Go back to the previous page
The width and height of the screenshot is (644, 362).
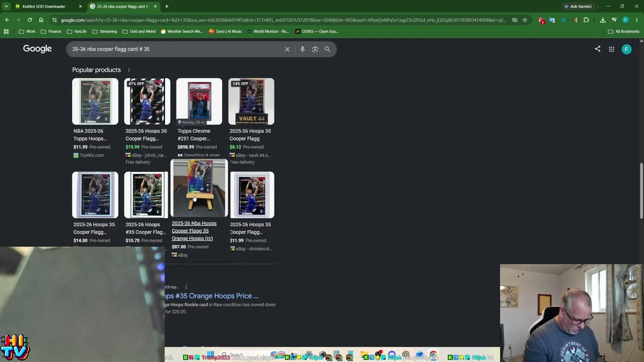click(7, 20)
